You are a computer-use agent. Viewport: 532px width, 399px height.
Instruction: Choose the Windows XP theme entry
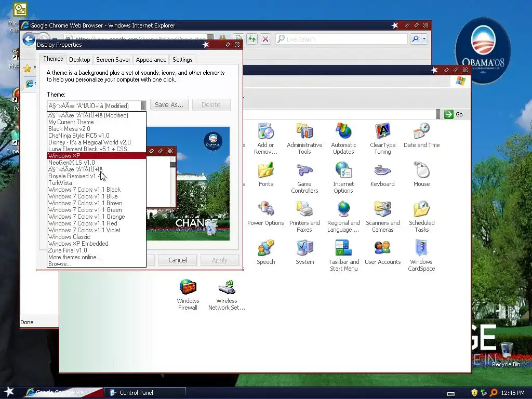[x=97, y=156]
